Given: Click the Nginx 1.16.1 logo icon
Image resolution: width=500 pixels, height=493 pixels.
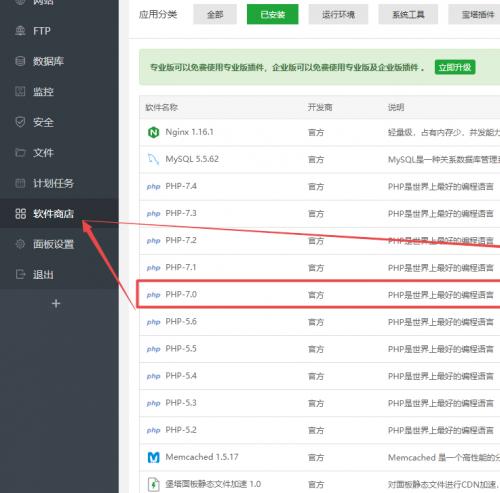Looking at the screenshot, I should click(x=153, y=132).
